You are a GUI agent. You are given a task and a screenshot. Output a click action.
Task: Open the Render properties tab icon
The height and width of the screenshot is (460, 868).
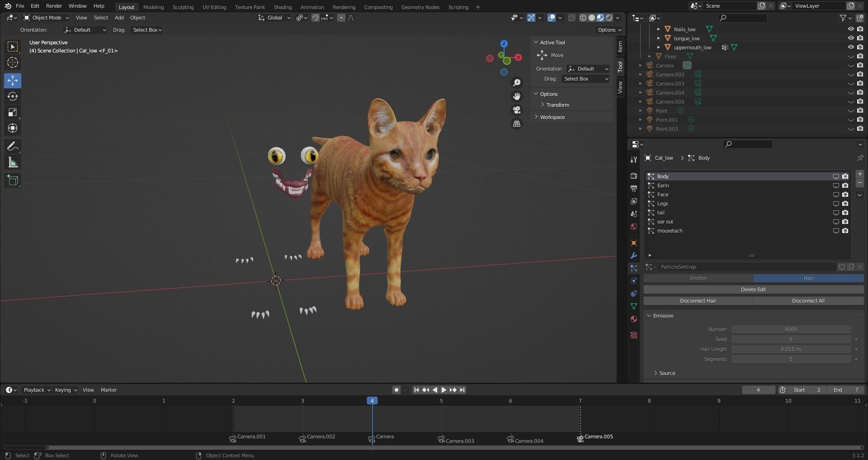coord(634,175)
